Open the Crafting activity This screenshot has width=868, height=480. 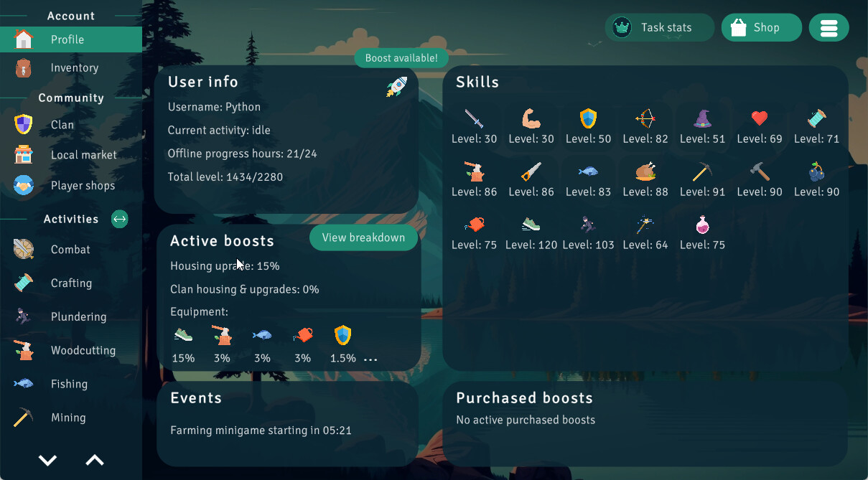click(71, 283)
